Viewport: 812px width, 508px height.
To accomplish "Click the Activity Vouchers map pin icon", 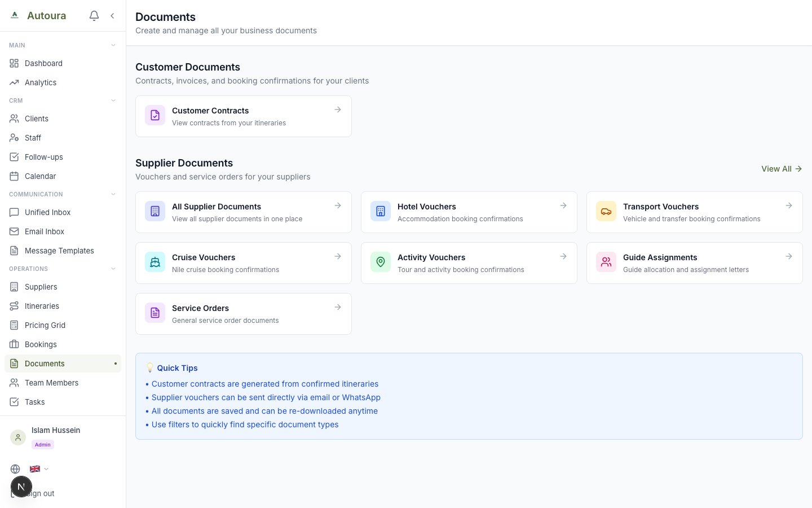I will [381, 262].
